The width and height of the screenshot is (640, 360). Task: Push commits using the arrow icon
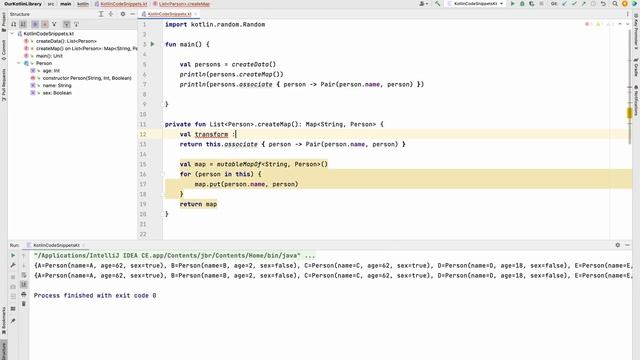pos(584,4)
